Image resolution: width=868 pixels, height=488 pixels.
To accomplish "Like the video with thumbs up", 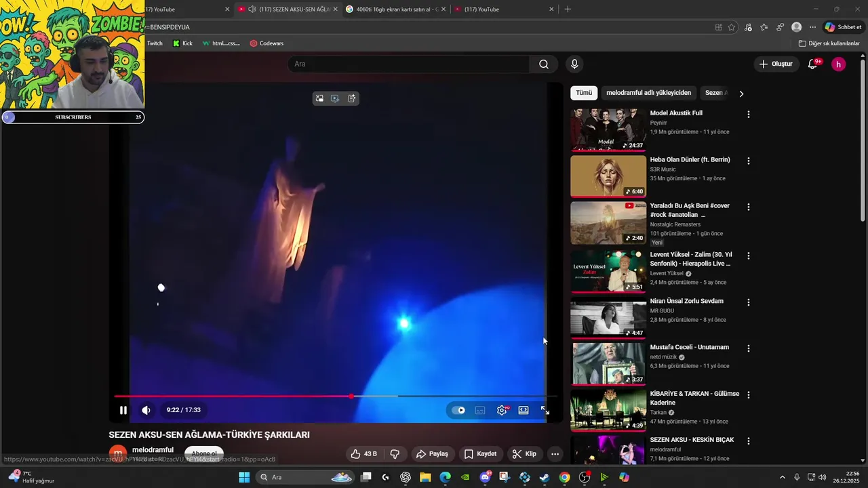I will coord(363,454).
